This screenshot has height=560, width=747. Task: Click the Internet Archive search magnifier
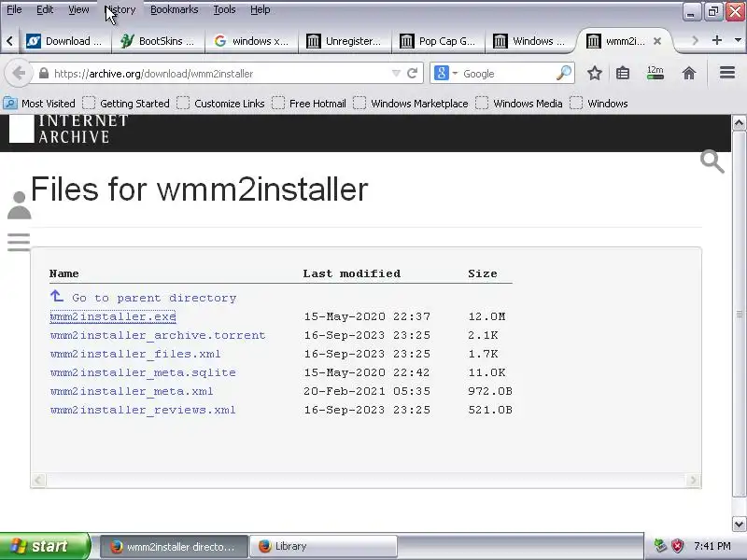[712, 161]
